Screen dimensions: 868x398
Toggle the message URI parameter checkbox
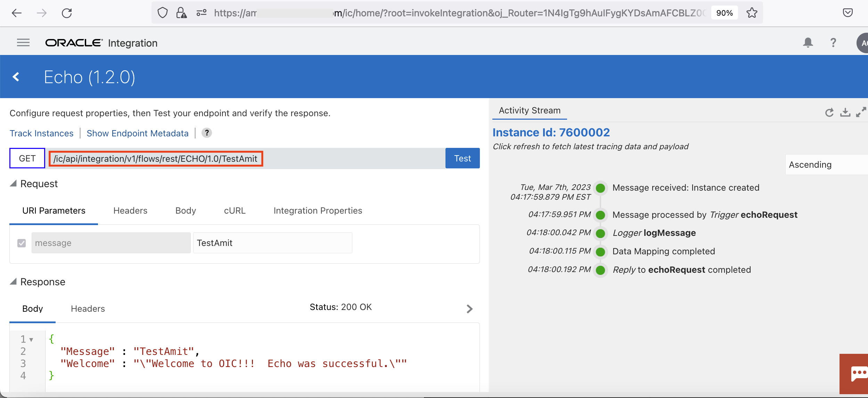[x=21, y=243]
